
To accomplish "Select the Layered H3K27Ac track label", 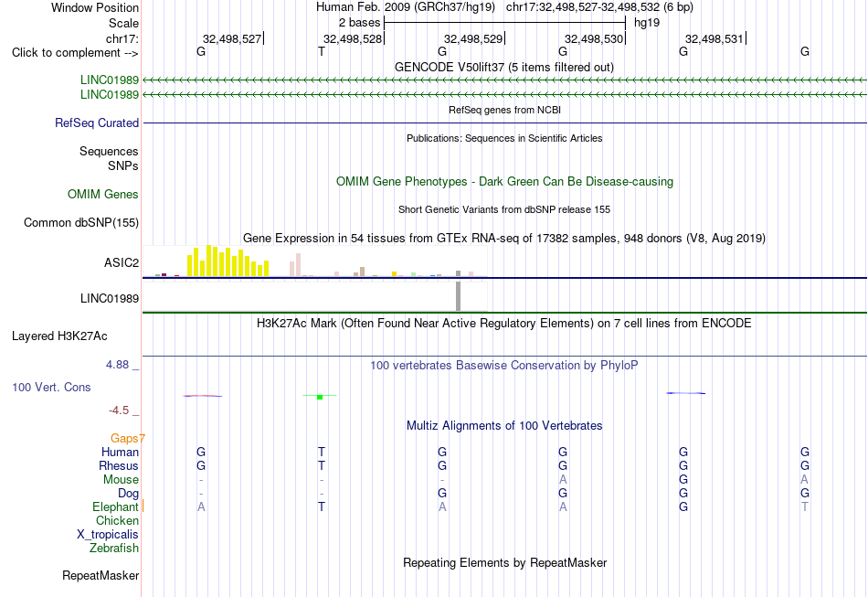I will tap(59, 336).
